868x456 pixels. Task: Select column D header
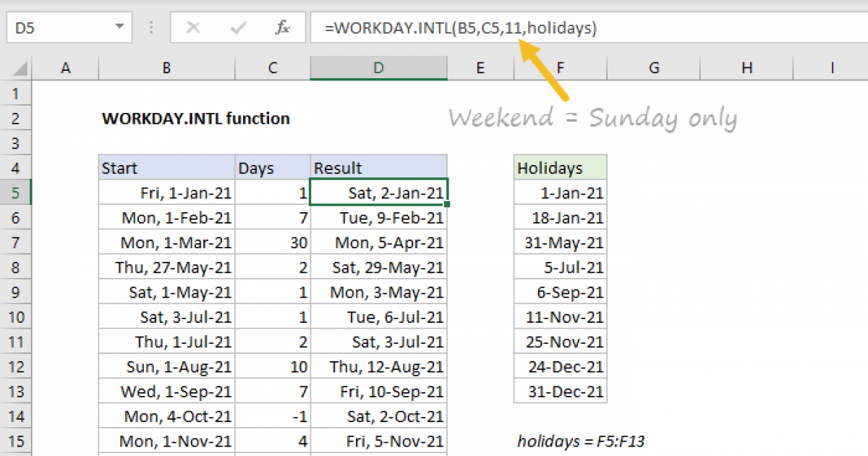[x=378, y=67]
